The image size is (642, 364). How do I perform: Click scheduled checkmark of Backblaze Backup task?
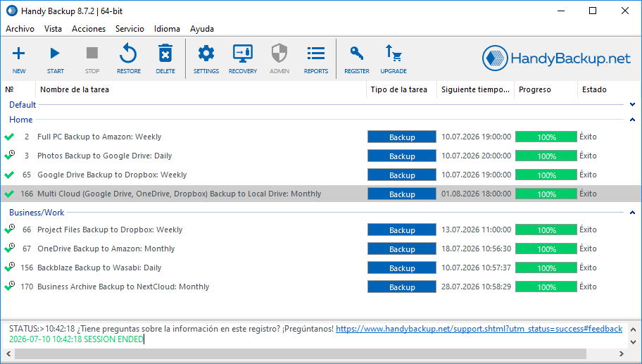(10, 267)
